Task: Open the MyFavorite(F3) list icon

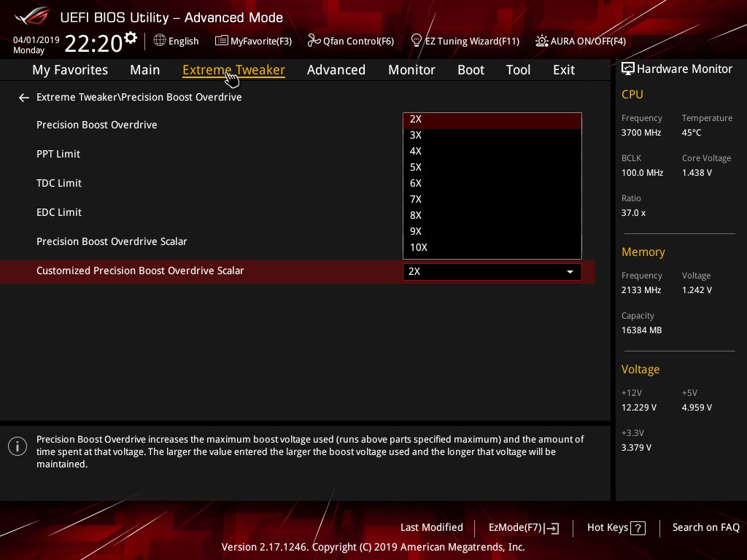Action: tap(222, 41)
